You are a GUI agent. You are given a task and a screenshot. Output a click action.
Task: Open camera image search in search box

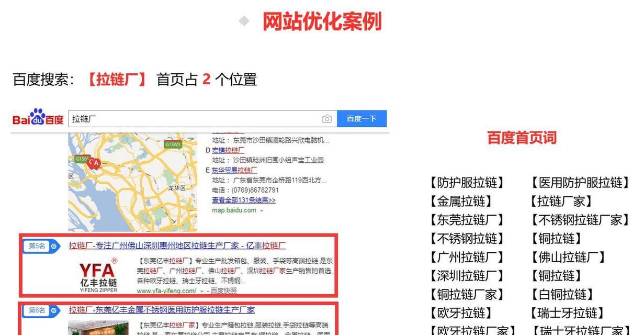327,119
